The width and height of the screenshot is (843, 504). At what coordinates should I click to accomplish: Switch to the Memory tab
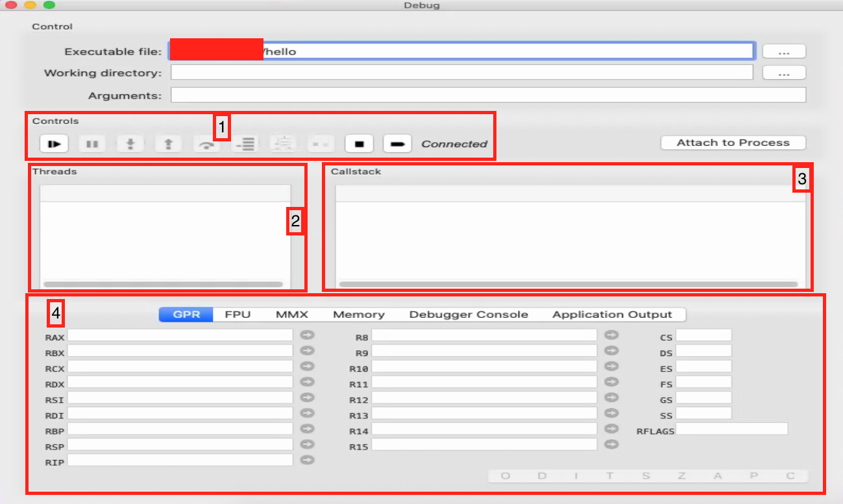(358, 315)
